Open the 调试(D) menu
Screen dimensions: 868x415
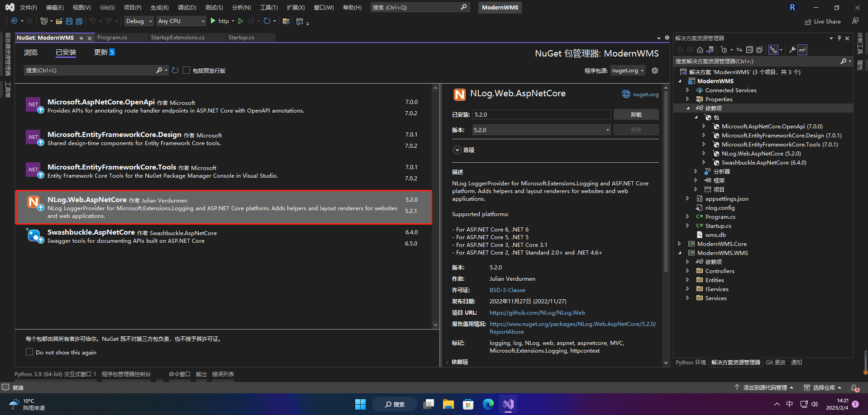(187, 8)
